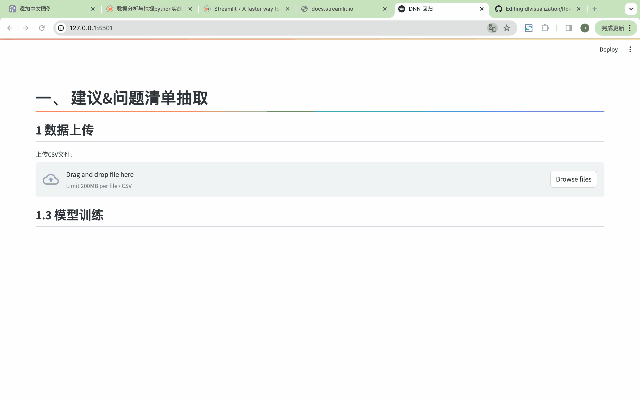Open the translate page icon
The height and width of the screenshot is (400, 640).
coord(492,28)
